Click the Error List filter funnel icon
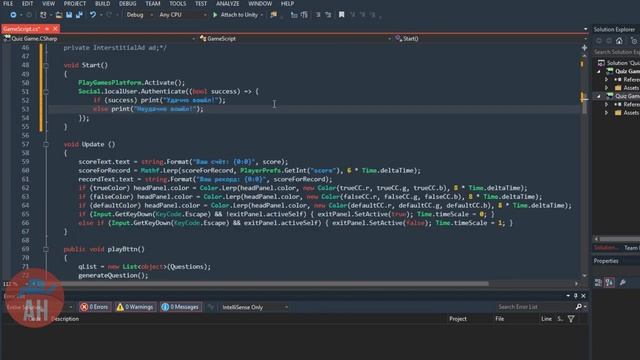The image size is (640, 360). (571, 319)
